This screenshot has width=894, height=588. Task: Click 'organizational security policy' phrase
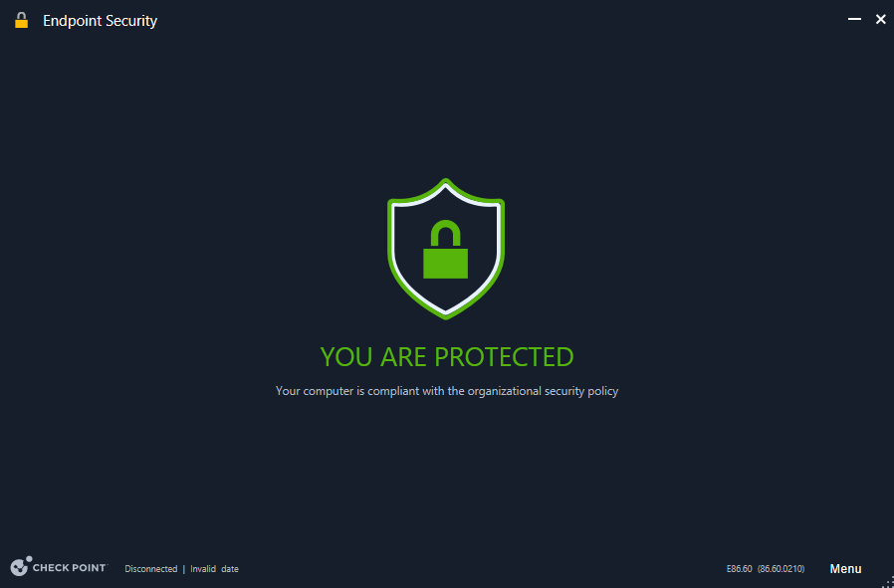click(x=543, y=391)
